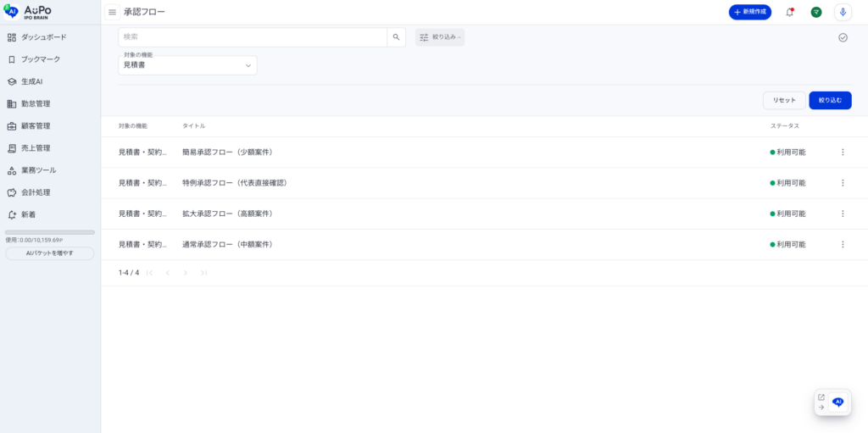Click the hamburger menu icon
868x433 pixels.
point(112,12)
